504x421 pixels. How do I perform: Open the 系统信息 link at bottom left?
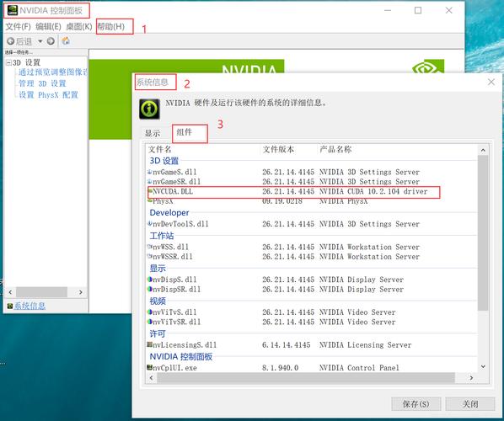point(29,306)
